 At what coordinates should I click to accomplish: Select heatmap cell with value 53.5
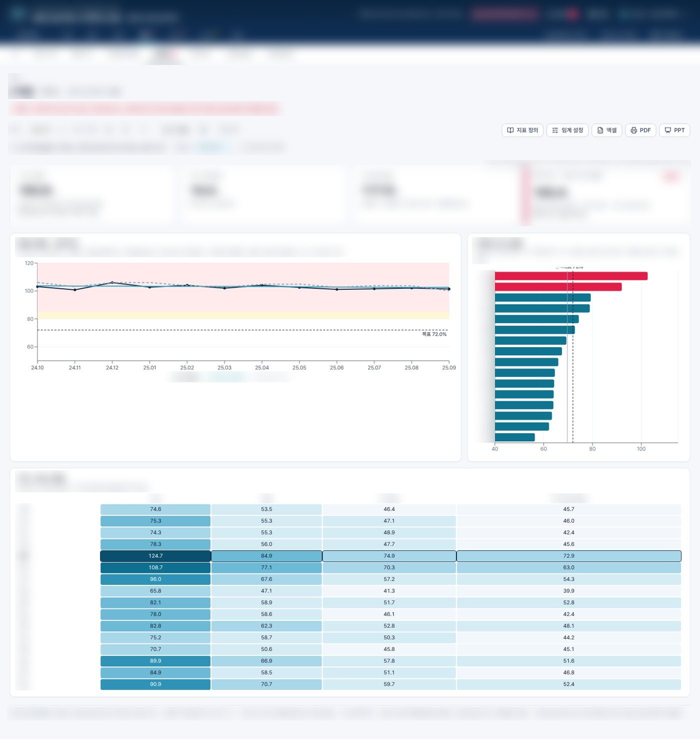[266, 509]
